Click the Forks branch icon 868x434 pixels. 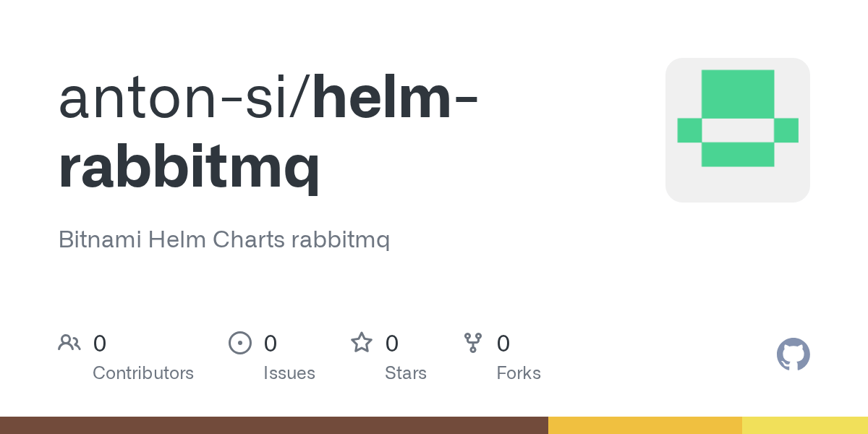point(473,342)
